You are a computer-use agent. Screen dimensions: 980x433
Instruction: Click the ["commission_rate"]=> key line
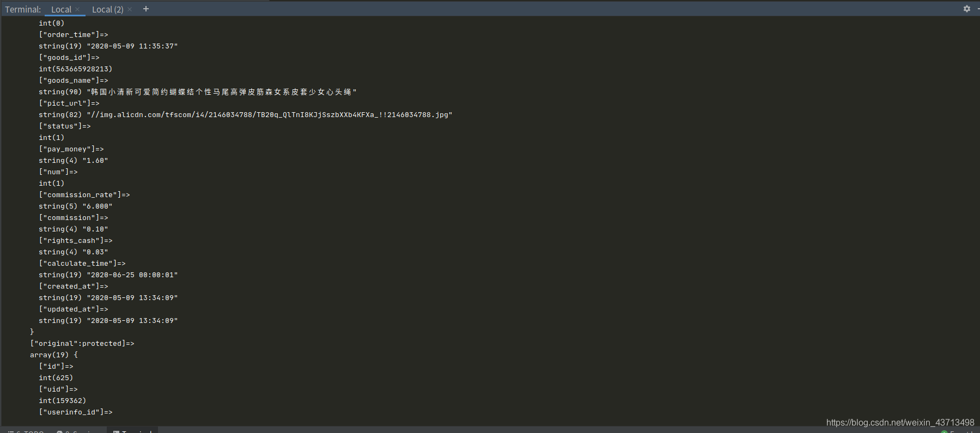tap(84, 195)
